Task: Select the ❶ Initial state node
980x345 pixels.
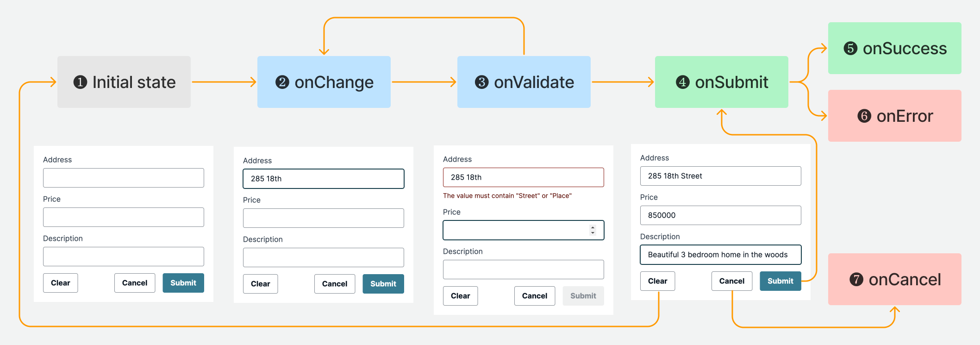Action: coord(124,82)
